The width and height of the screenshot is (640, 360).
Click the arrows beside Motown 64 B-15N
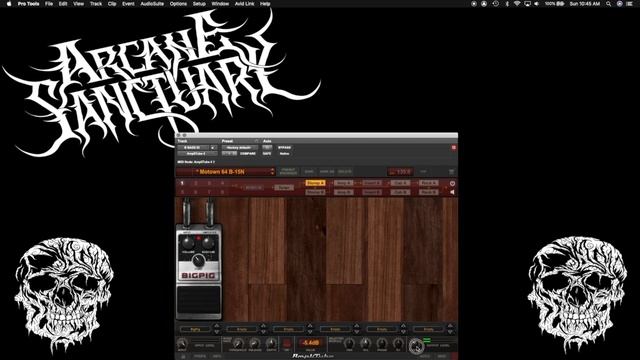[273, 172]
